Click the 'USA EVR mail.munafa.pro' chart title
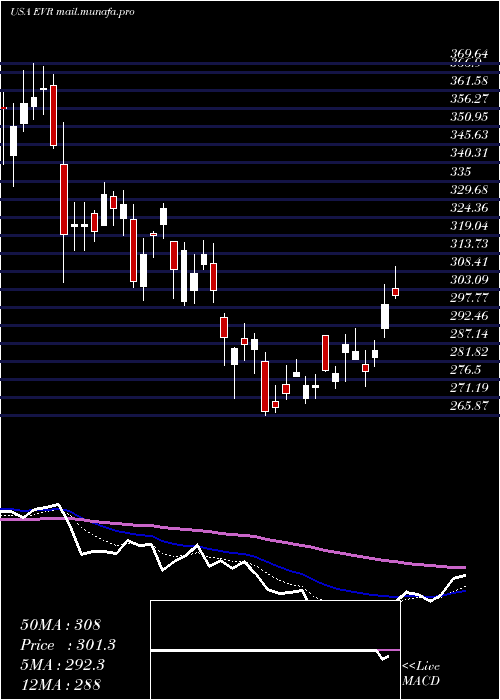Screen dimensions: 500x700 (72, 12)
